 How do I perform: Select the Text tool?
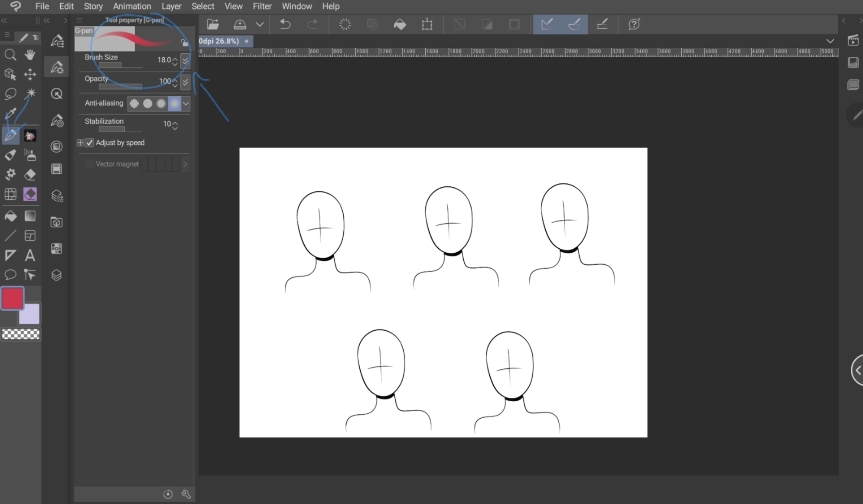pos(30,255)
